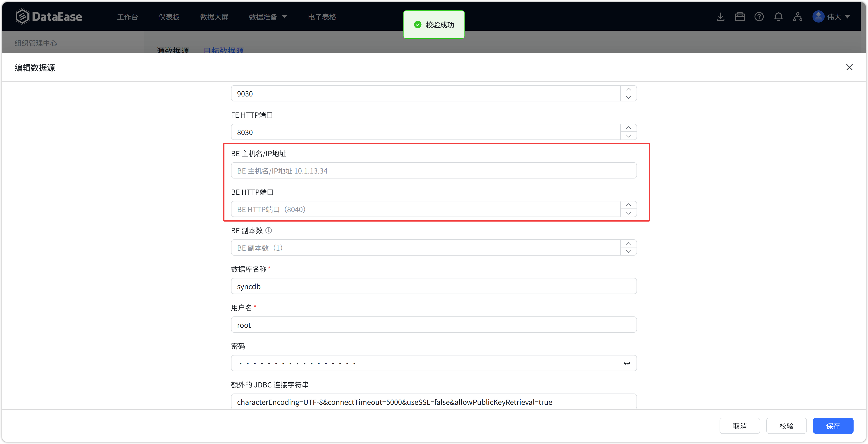Switch to the 目标数据源 tab
This screenshot has height=444, width=868.
click(x=224, y=50)
